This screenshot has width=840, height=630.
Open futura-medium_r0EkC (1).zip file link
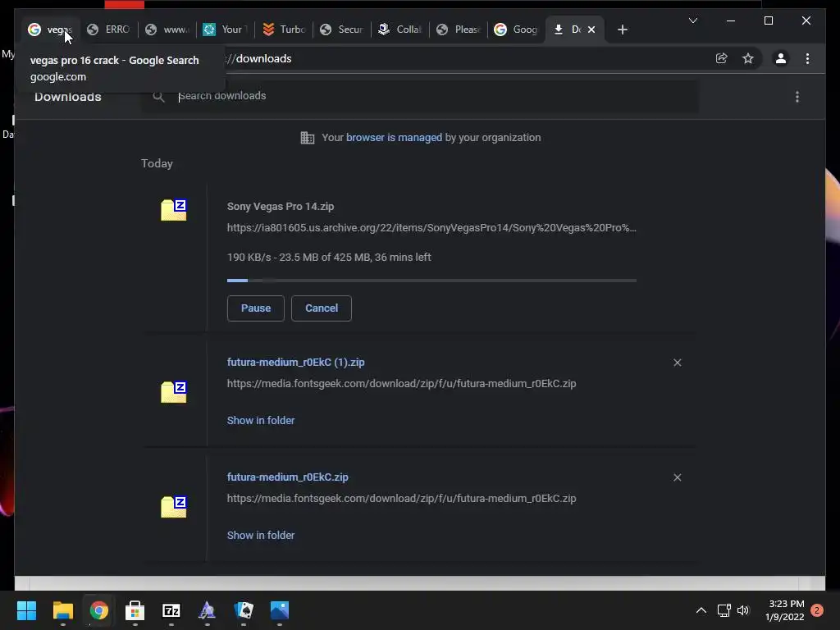click(295, 362)
